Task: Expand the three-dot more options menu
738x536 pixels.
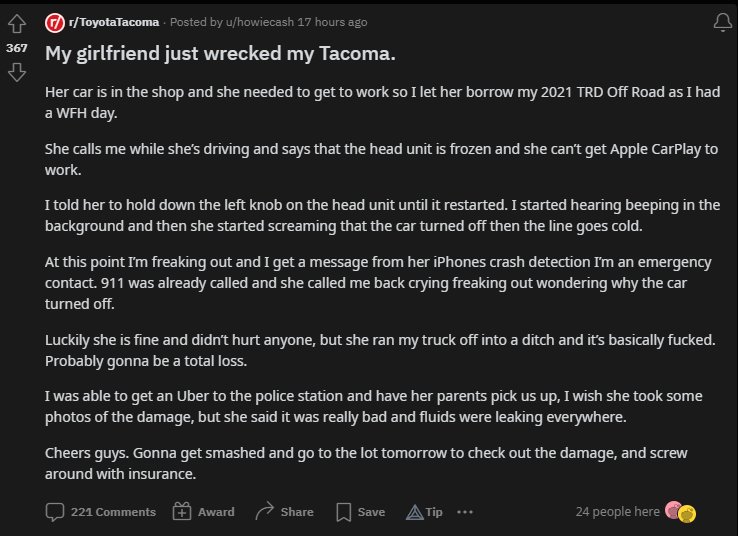Action: coord(465,512)
